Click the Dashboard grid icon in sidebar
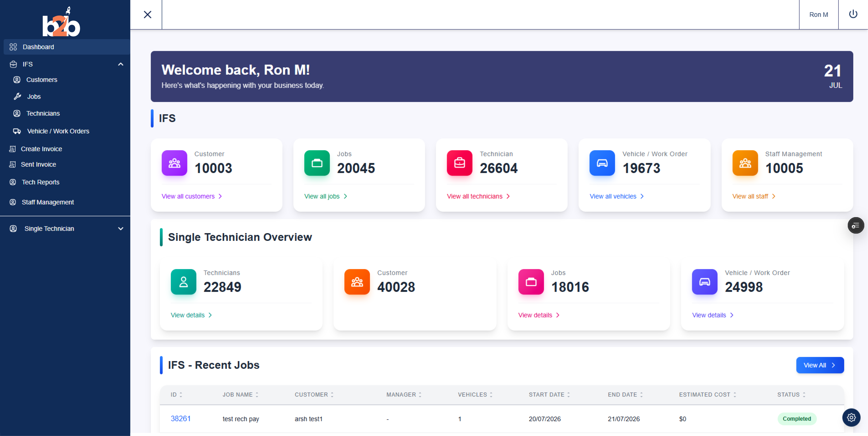 pos(13,47)
